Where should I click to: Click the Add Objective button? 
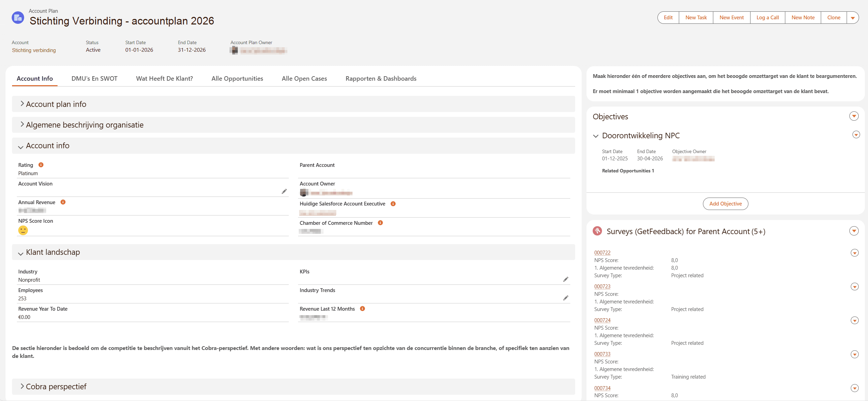click(725, 204)
